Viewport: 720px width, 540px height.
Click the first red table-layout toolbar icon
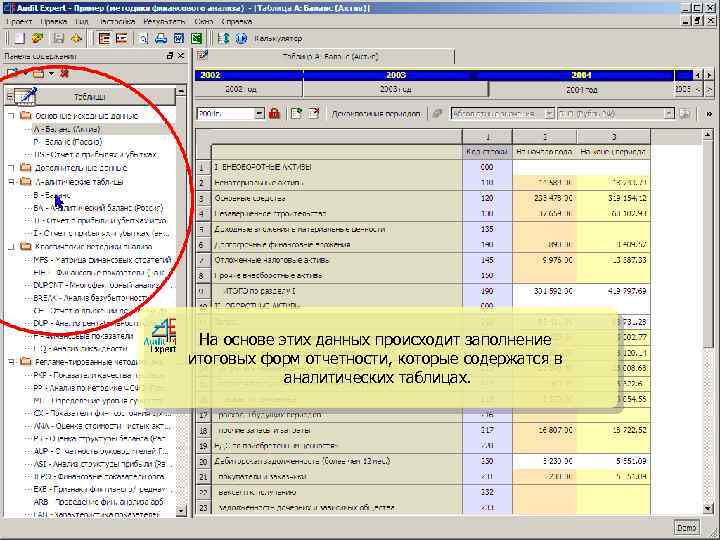[105, 39]
